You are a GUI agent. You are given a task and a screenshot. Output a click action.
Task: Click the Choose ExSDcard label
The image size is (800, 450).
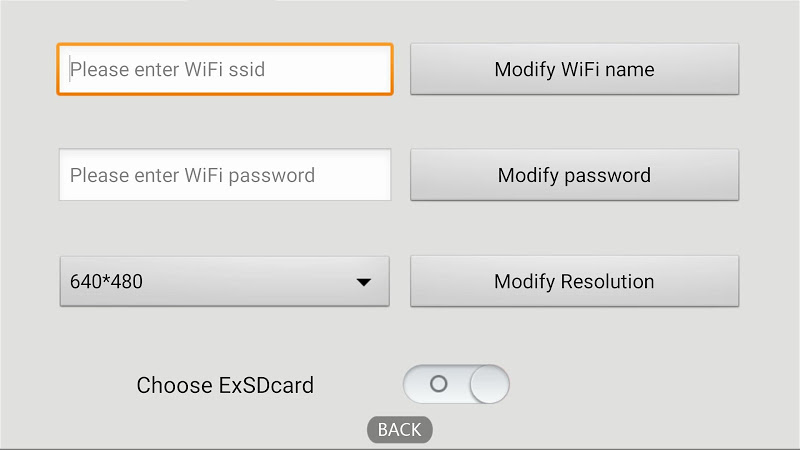(x=225, y=385)
